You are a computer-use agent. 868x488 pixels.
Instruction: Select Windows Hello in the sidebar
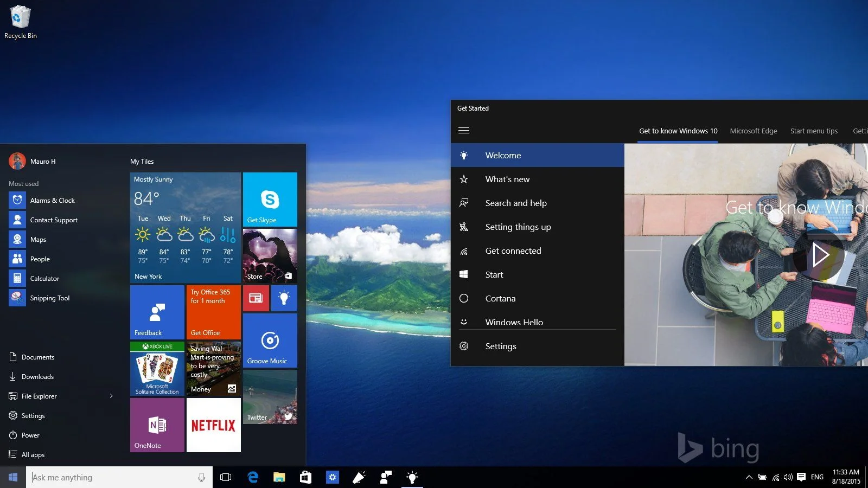point(514,322)
